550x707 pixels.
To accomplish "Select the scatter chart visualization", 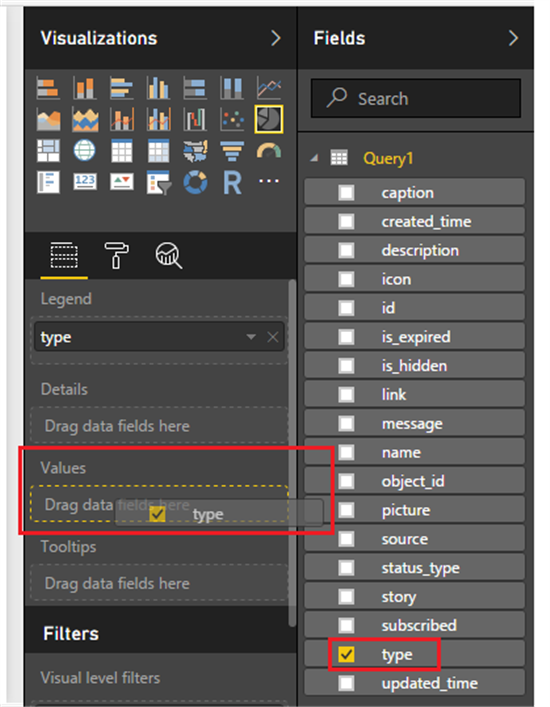I will (232, 119).
